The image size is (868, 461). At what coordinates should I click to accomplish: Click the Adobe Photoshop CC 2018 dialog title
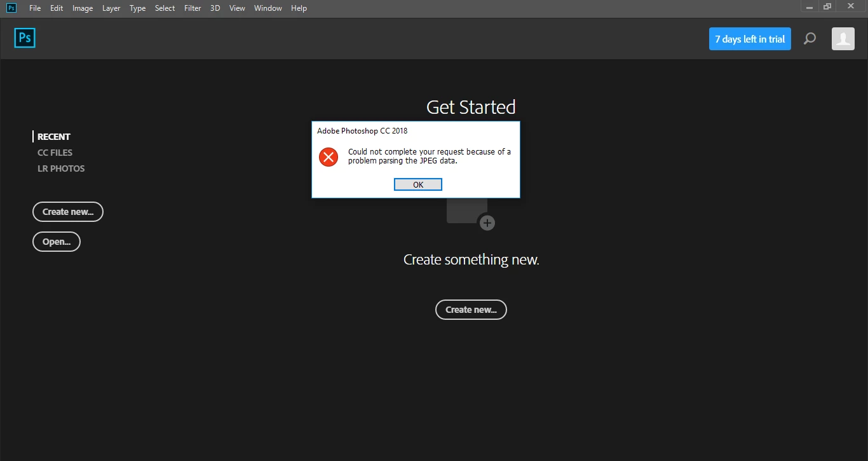click(362, 131)
